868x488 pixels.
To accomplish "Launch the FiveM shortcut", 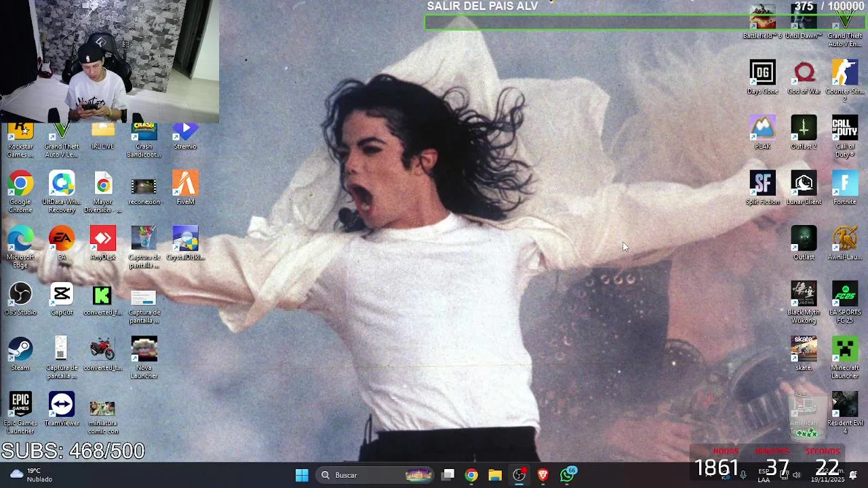I will pos(185,188).
